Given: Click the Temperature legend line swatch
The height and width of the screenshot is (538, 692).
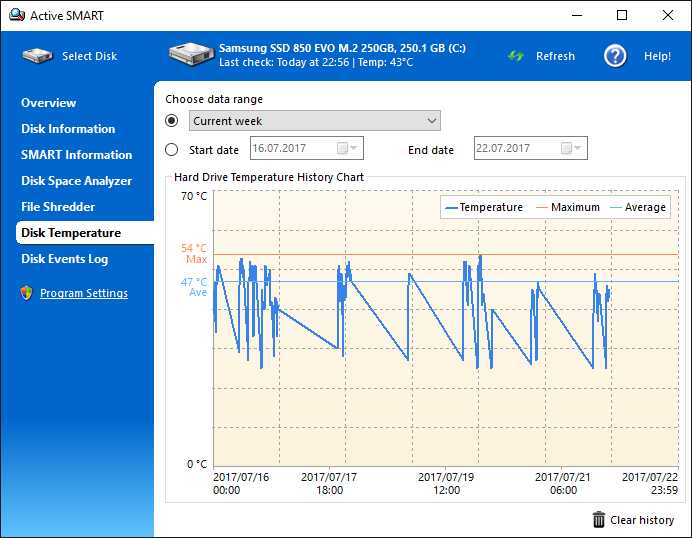Looking at the screenshot, I should 451,208.
